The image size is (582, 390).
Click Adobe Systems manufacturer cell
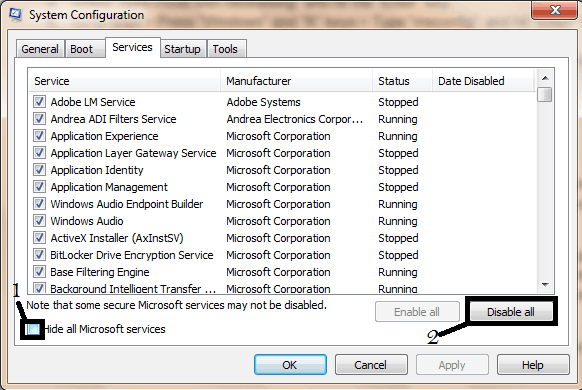(x=264, y=102)
